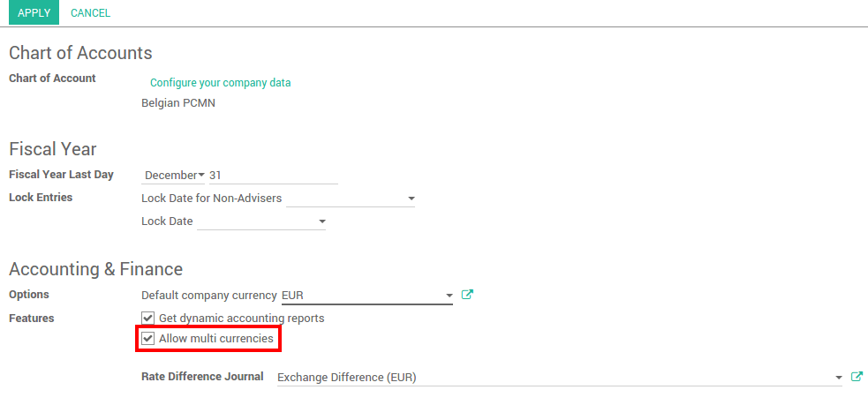
Task: Follow the Configure your company data link
Action: (220, 83)
